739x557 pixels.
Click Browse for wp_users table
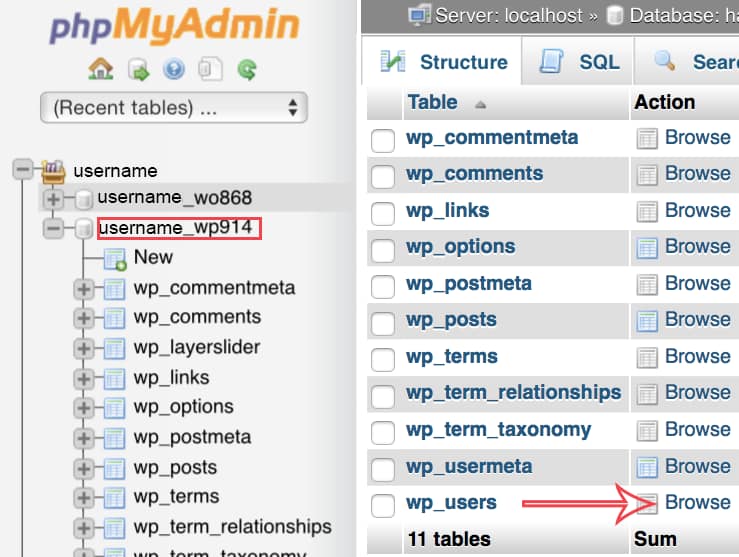[697, 503]
